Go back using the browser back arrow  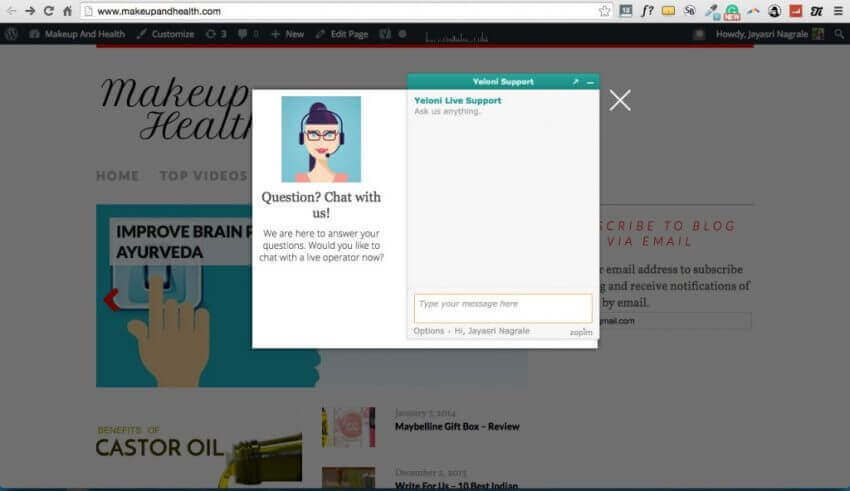click(11, 11)
